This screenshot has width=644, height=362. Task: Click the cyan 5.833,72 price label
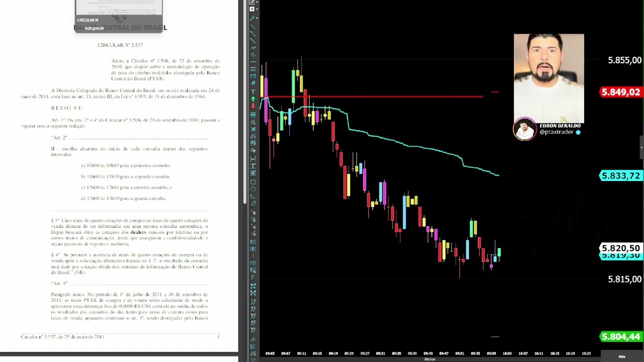[620, 175]
